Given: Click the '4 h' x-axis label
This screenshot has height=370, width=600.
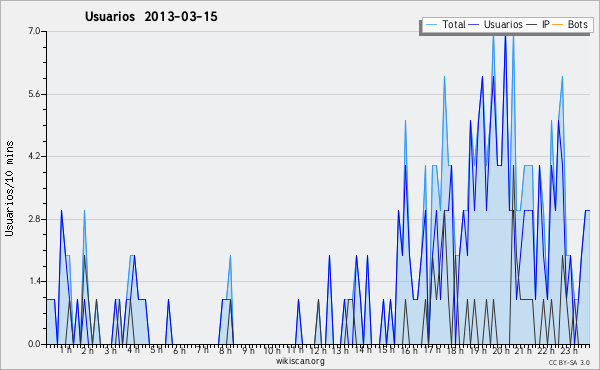Looking at the screenshot, I should [x=133, y=350].
